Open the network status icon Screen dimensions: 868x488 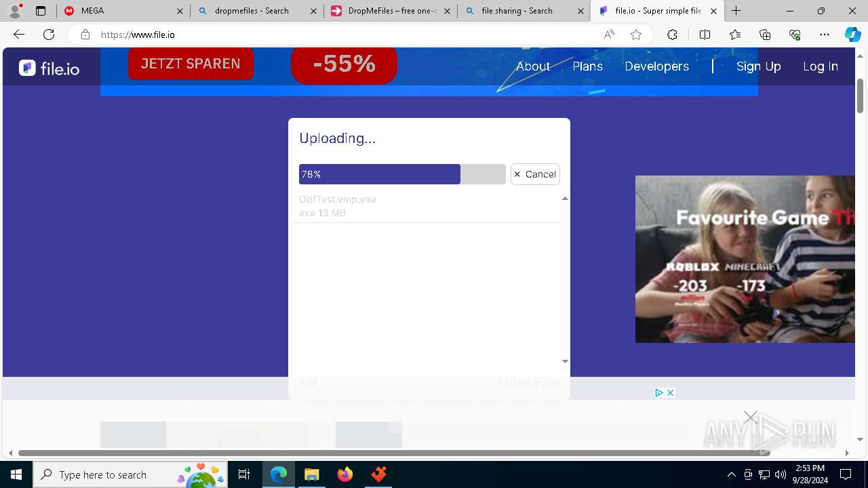pos(764,474)
